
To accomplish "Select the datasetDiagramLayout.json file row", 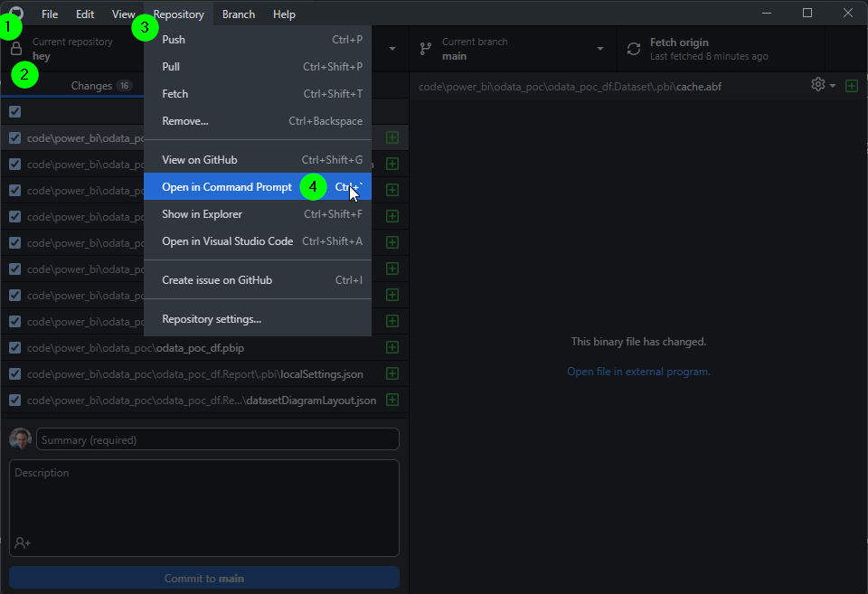I will point(204,400).
